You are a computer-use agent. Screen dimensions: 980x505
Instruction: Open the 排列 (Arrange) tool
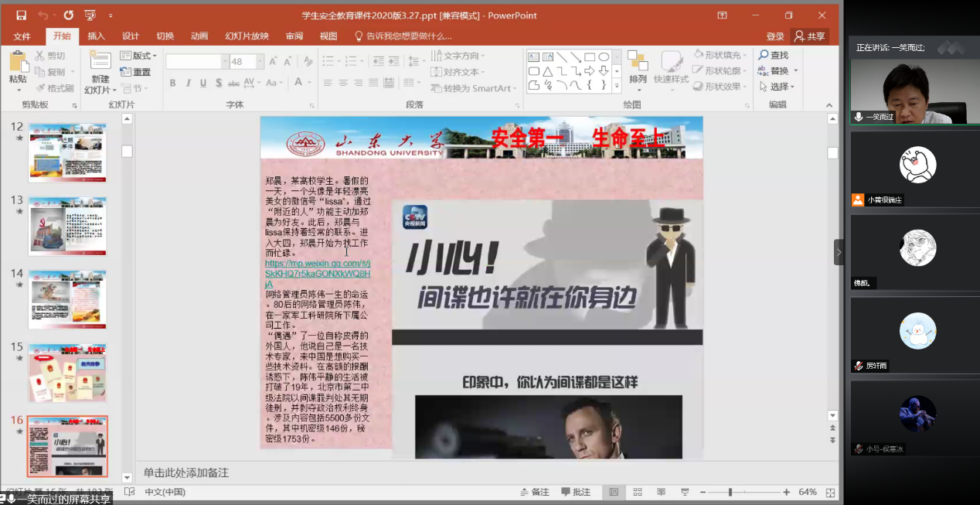tap(638, 67)
